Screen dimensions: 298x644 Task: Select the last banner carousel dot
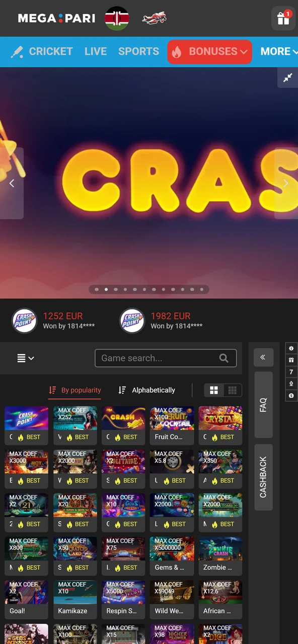pos(202,289)
